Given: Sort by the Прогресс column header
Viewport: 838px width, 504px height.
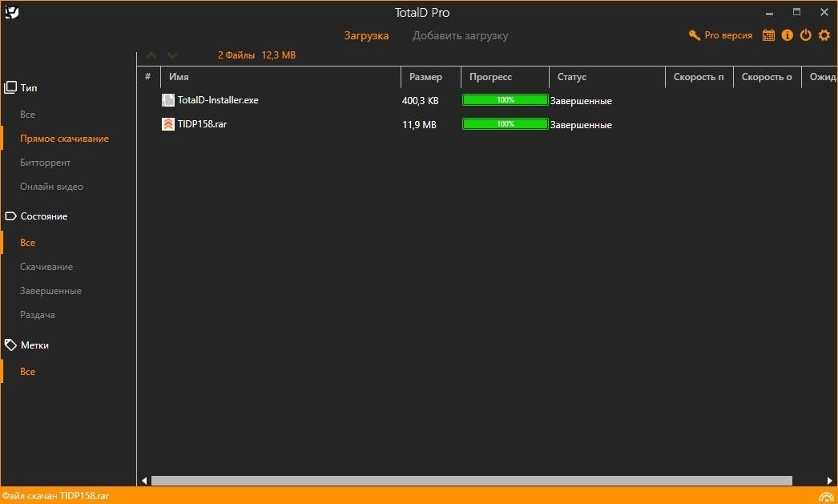Looking at the screenshot, I should (490, 77).
